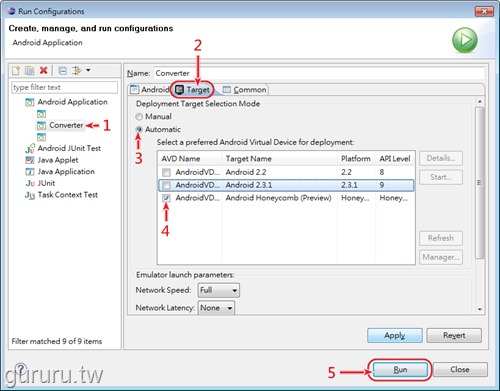Select the Automatic radio button
The image size is (500, 391).
tap(139, 129)
